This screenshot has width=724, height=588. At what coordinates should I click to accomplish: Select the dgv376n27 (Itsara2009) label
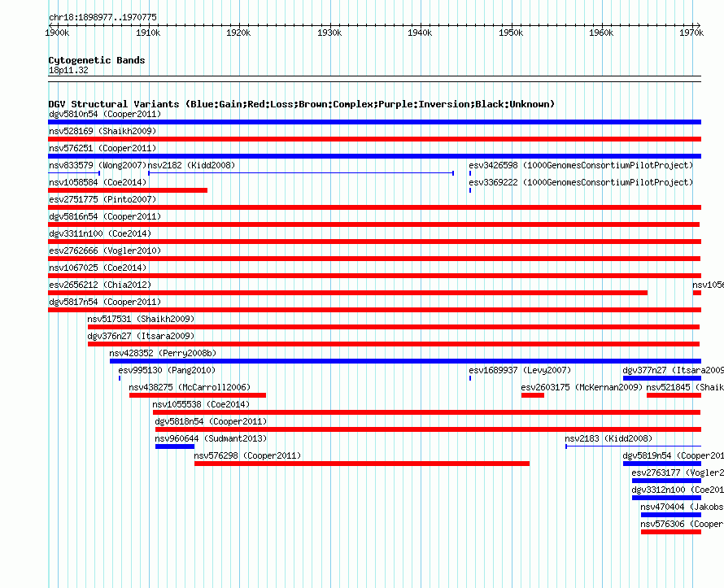[x=141, y=336]
